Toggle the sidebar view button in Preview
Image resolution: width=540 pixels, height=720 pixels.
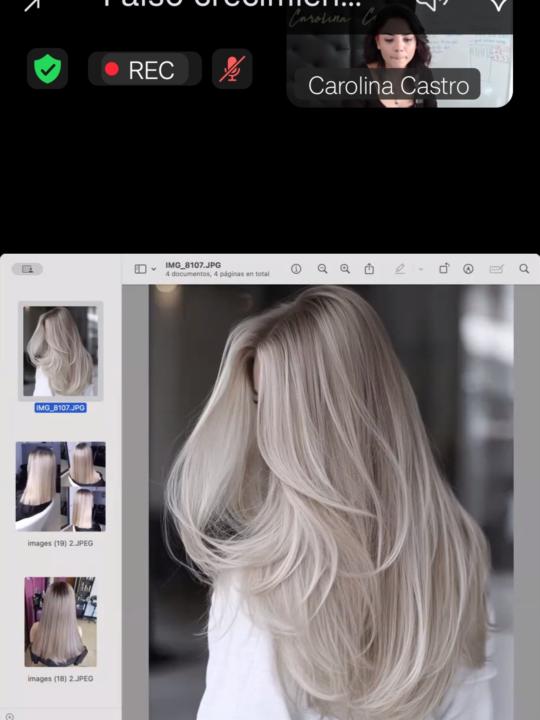[141, 269]
